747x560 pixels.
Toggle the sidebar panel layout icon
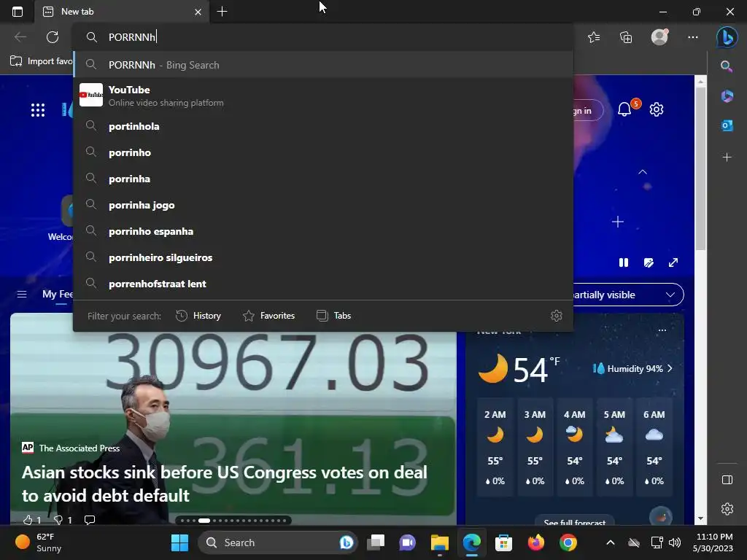point(727,480)
